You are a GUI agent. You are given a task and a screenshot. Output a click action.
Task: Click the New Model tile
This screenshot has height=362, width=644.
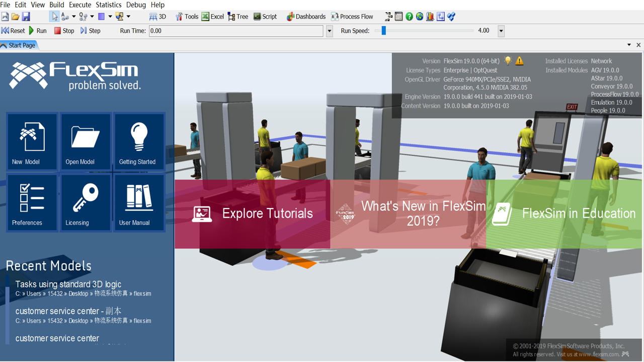click(x=32, y=142)
